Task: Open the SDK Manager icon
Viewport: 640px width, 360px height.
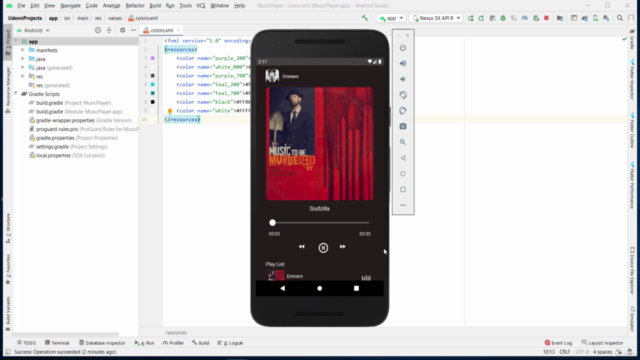Action: click(x=606, y=18)
